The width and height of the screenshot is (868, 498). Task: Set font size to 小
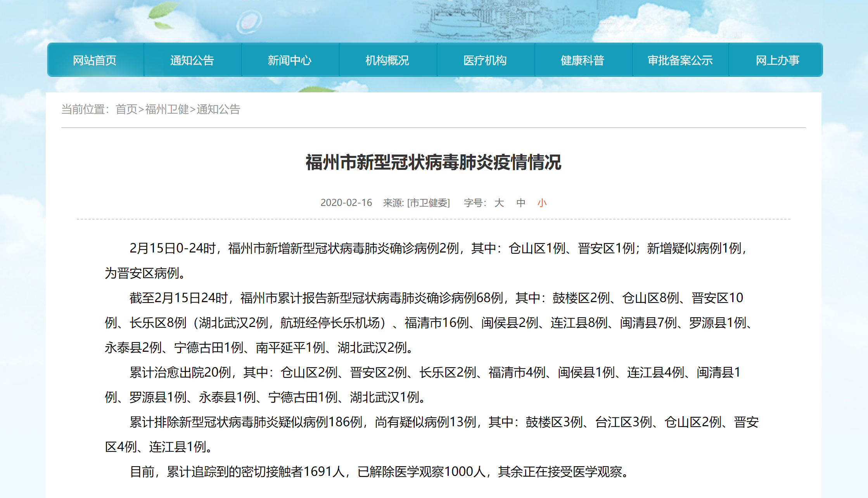542,203
